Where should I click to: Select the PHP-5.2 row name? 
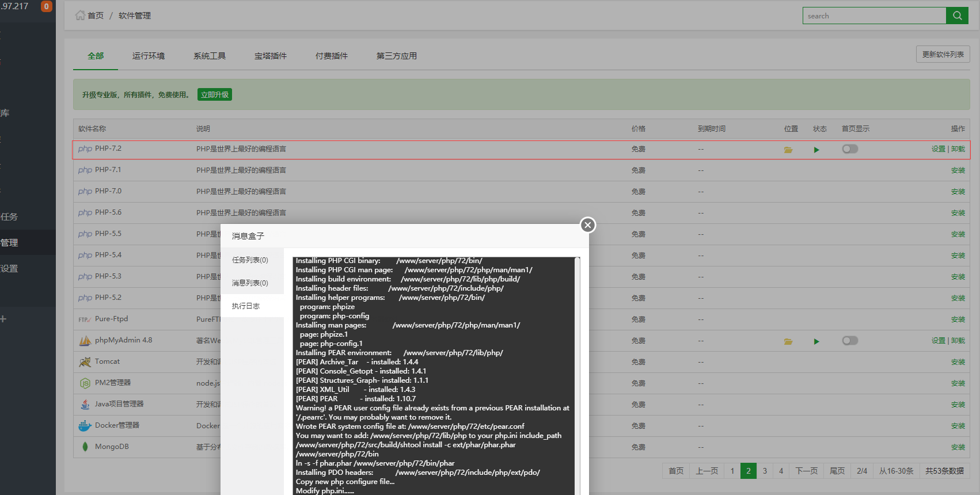pos(108,298)
